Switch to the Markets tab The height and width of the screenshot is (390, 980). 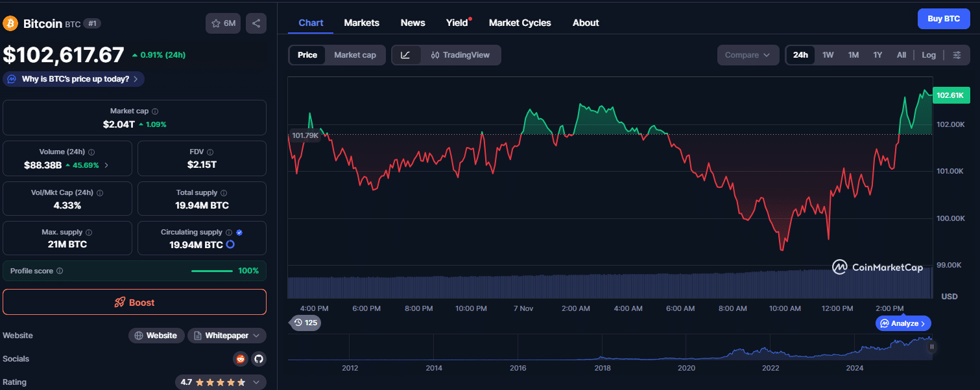click(361, 23)
